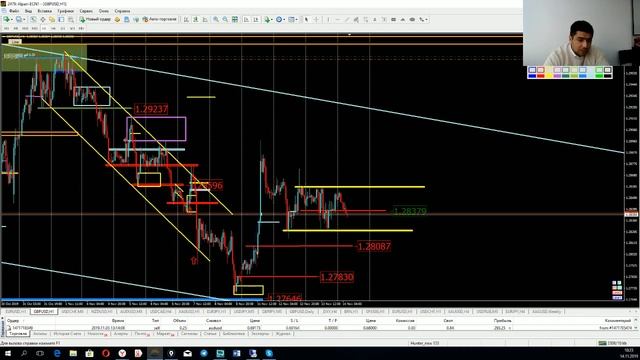
Task: Switch chart to line chart view
Action: pos(205,20)
